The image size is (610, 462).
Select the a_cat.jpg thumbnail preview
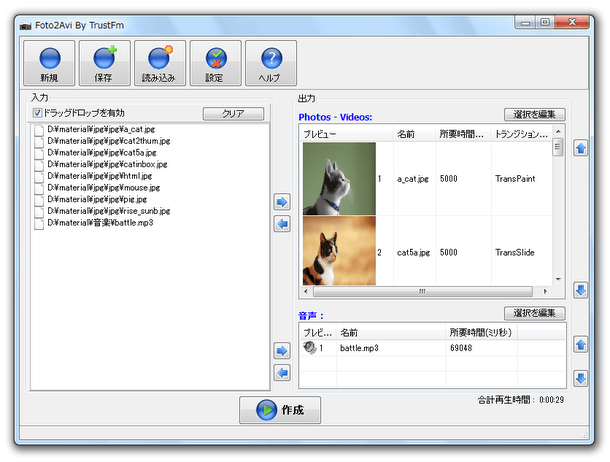339,178
